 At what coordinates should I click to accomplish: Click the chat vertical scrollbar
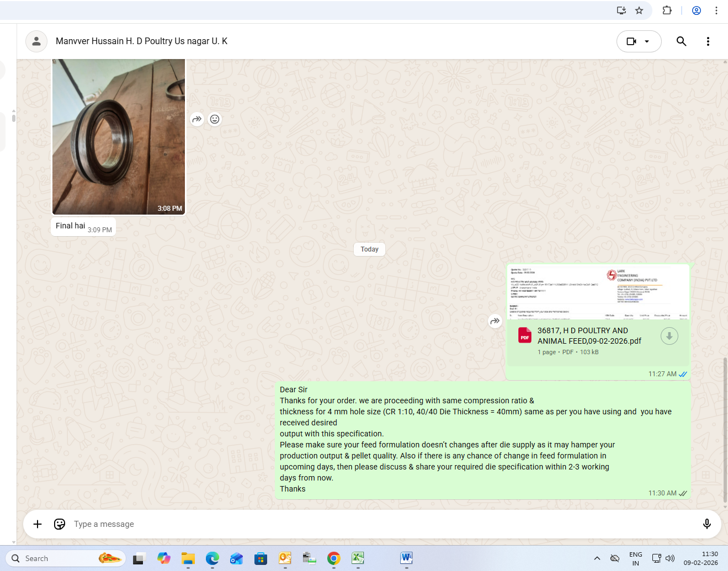[x=725, y=430]
